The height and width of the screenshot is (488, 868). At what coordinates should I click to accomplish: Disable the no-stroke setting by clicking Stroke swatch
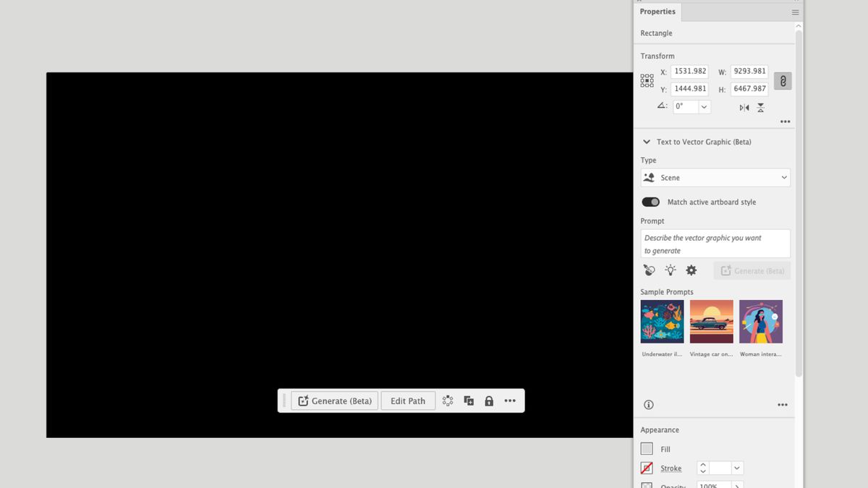coord(647,468)
